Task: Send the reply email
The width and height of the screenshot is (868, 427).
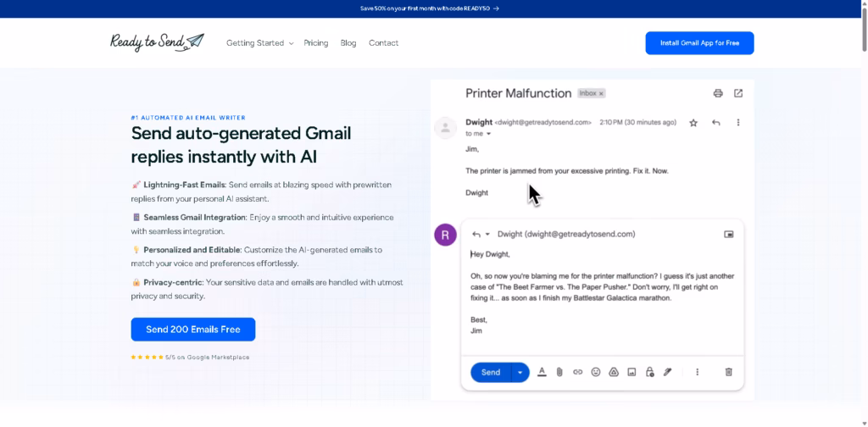Action: click(491, 372)
